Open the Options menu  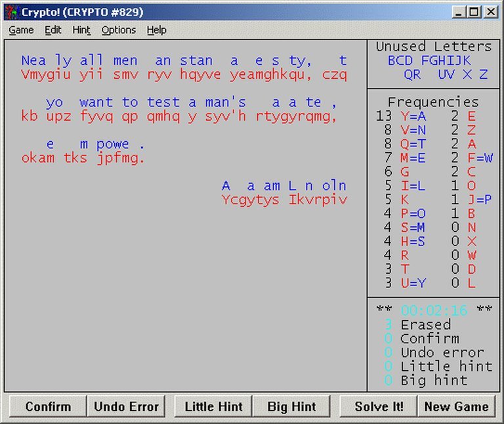119,30
